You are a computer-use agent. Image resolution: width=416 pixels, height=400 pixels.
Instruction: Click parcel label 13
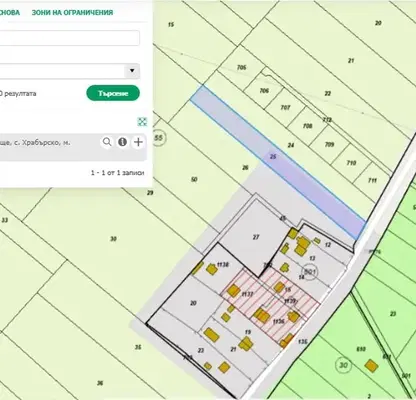click(x=312, y=258)
